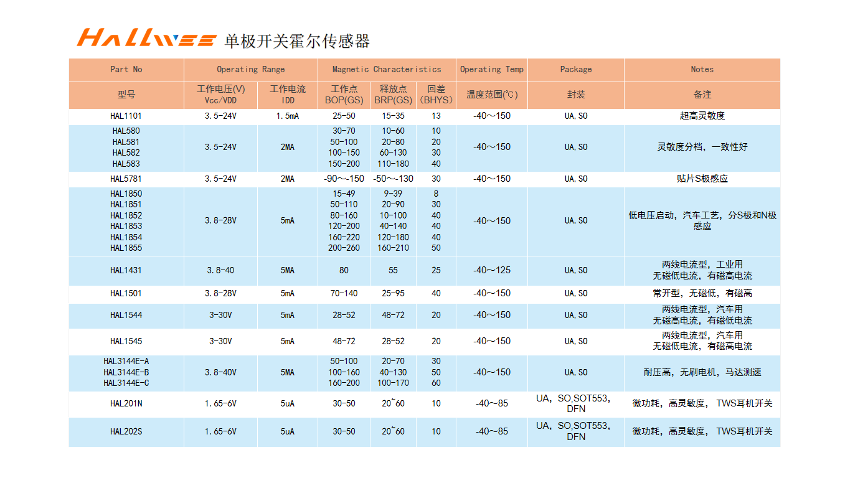The height and width of the screenshot is (488, 868).
Task: Click the 型号 subheader
Action: point(126,95)
